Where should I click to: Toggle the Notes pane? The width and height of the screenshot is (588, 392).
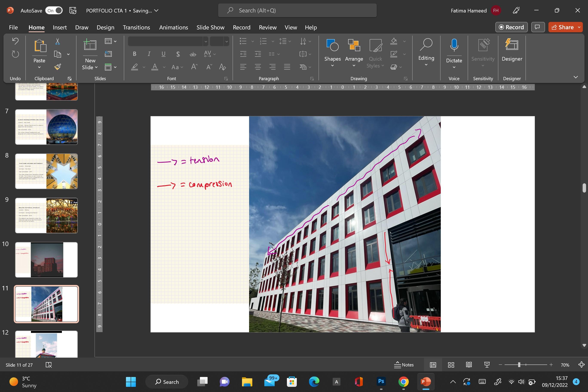point(404,365)
